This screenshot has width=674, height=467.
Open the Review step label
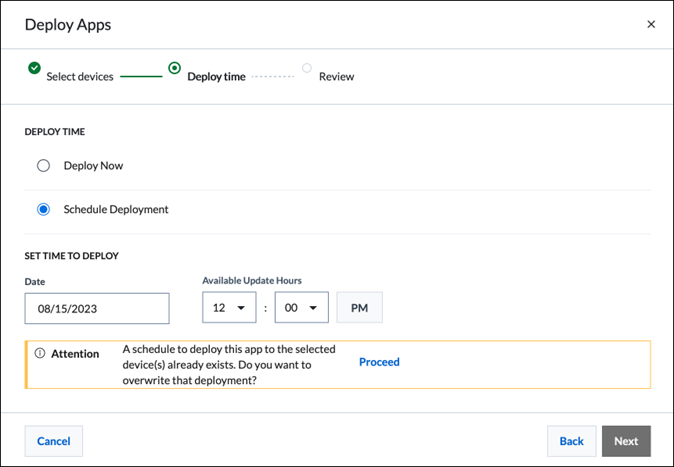pos(336,76)
